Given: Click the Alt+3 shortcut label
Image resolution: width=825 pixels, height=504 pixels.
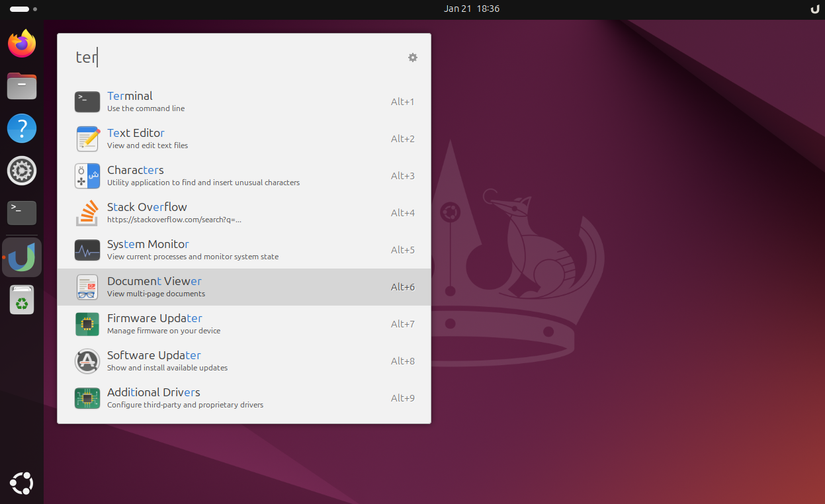Looking at the screenshot, I should click(403, 176).
